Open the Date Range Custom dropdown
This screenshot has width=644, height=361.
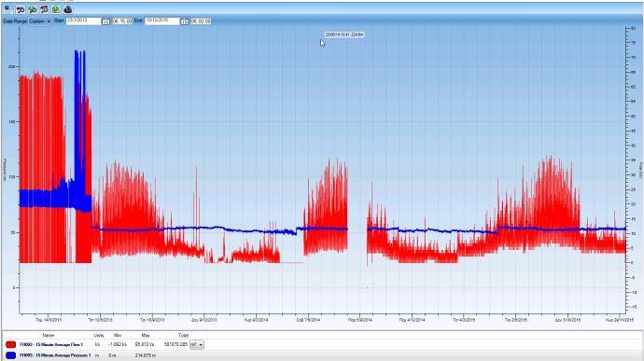click(x=39, y=21)
